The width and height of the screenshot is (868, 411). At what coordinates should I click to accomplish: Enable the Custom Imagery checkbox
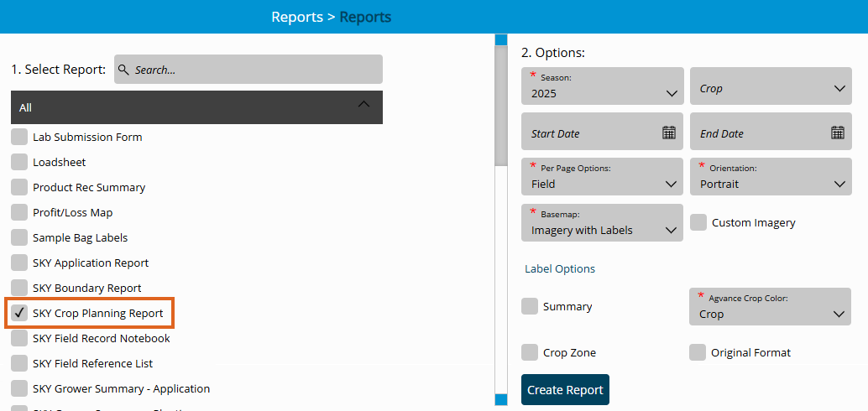[698, 222]
